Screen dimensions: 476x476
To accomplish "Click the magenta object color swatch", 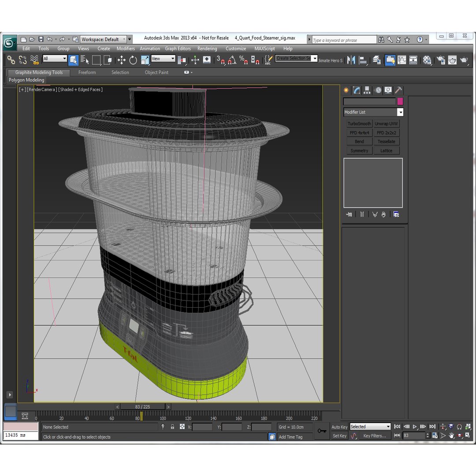I will pyautogui.click(x=400, y=101).
